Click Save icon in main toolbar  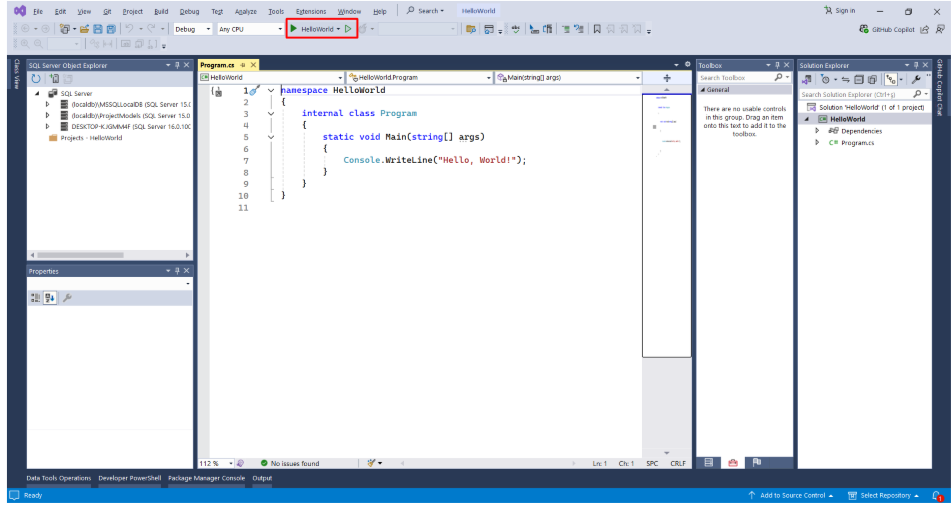click(98, 29)
